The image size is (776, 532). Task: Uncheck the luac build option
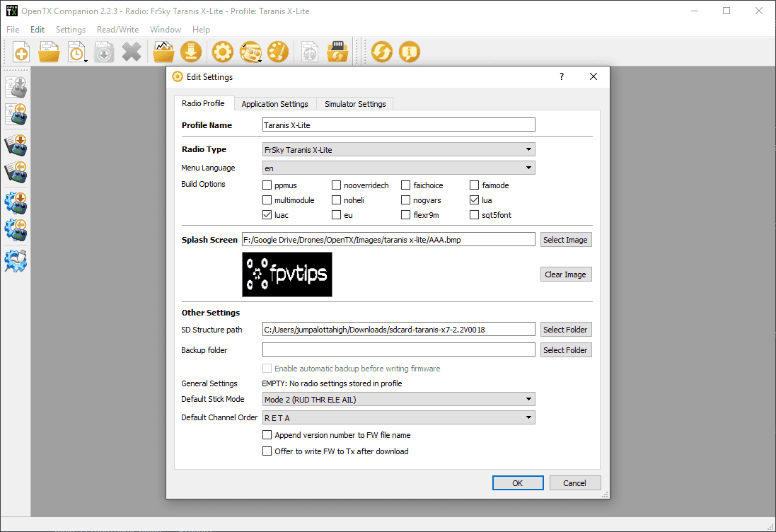click(x=267, y=215)
